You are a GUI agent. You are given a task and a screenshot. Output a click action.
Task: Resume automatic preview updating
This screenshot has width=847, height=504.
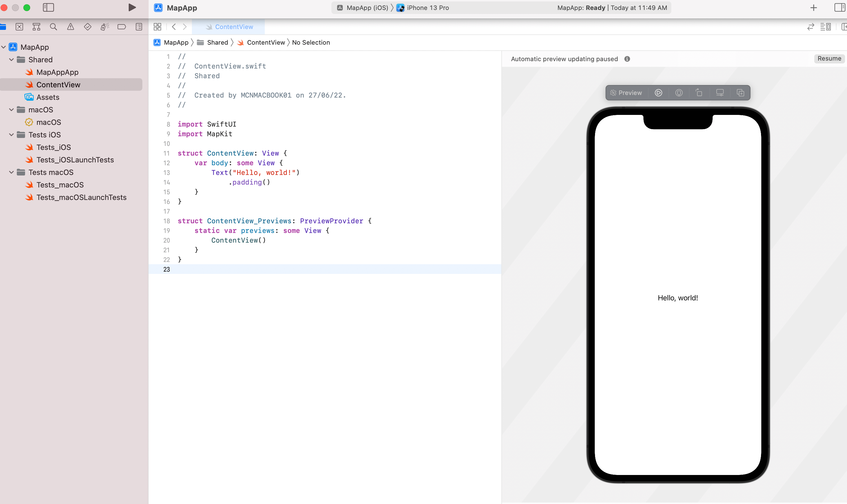point(829,59)
